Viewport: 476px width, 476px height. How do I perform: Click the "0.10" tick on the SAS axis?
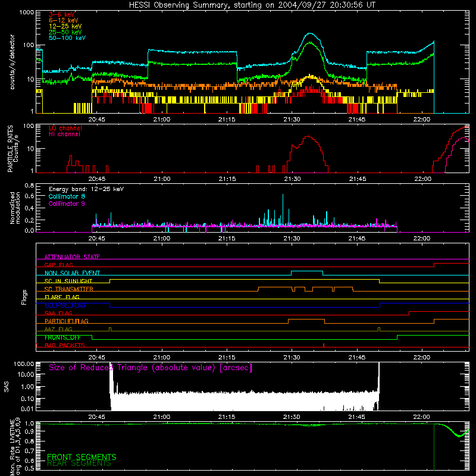[x=27, y=399]
